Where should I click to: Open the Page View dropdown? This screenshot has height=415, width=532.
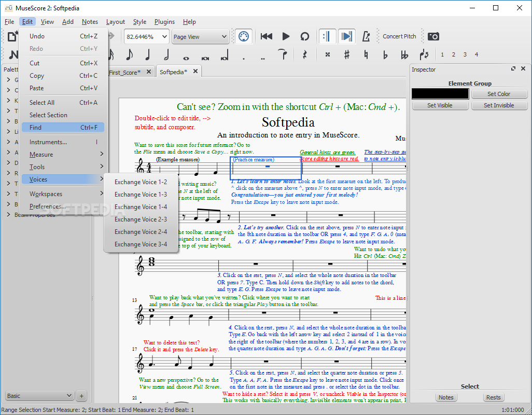[200, 36]
